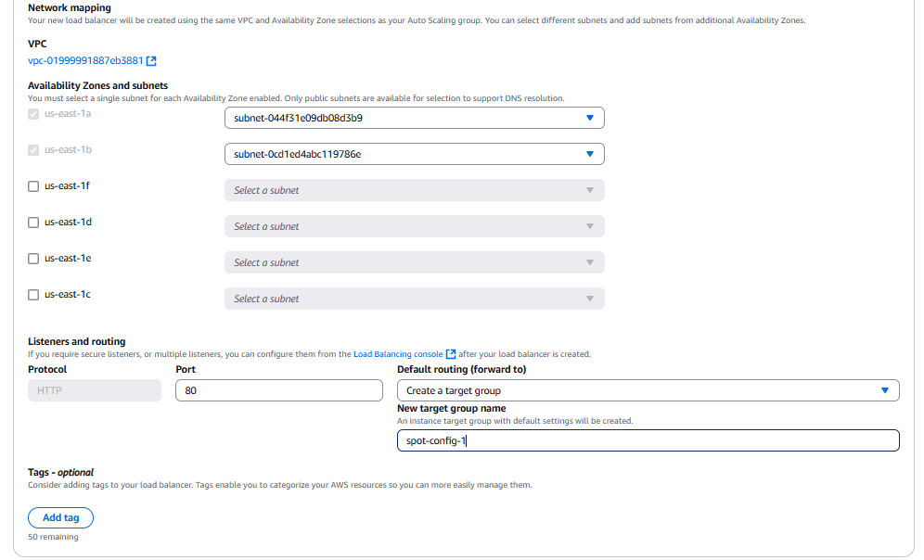Open subnet selector for us-east-1f
Screen dimensions: 924x560
point(414,190)
